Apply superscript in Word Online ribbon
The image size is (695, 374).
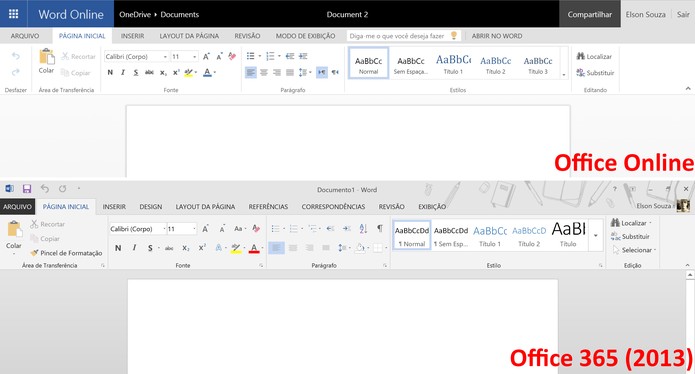176,72
